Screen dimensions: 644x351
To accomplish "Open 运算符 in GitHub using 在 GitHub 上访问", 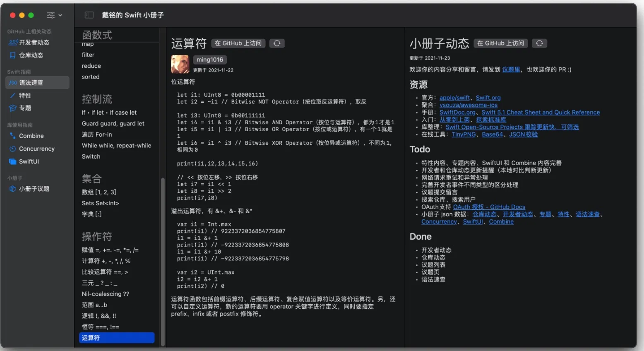I will [x=238, y=43].
